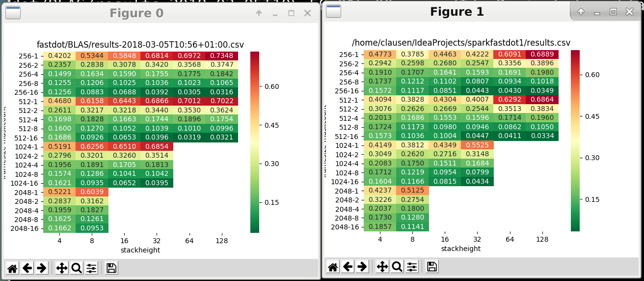Activate the Pan tool in Figure 0

coord(62,268)
